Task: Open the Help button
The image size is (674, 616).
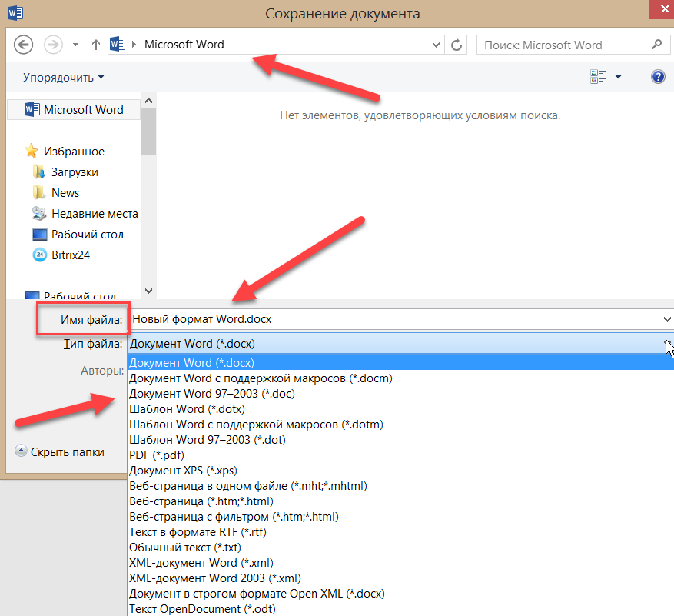Action: pos(658,77)
